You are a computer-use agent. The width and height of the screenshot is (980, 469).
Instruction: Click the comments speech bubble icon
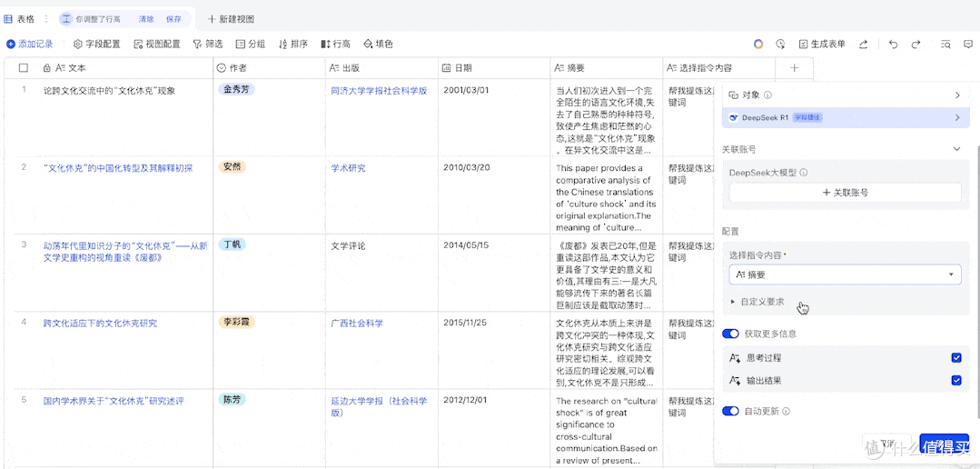968,44
